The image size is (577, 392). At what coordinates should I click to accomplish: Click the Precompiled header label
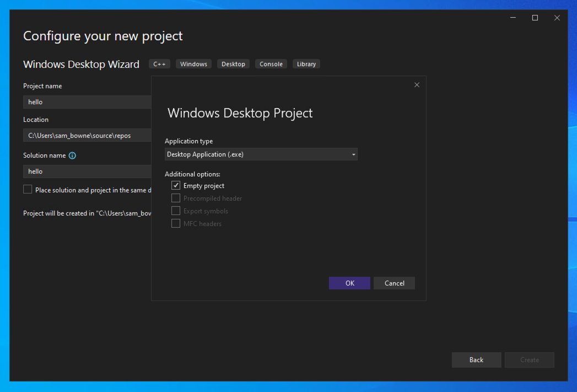pyautogui.click(x=213, y=198)
